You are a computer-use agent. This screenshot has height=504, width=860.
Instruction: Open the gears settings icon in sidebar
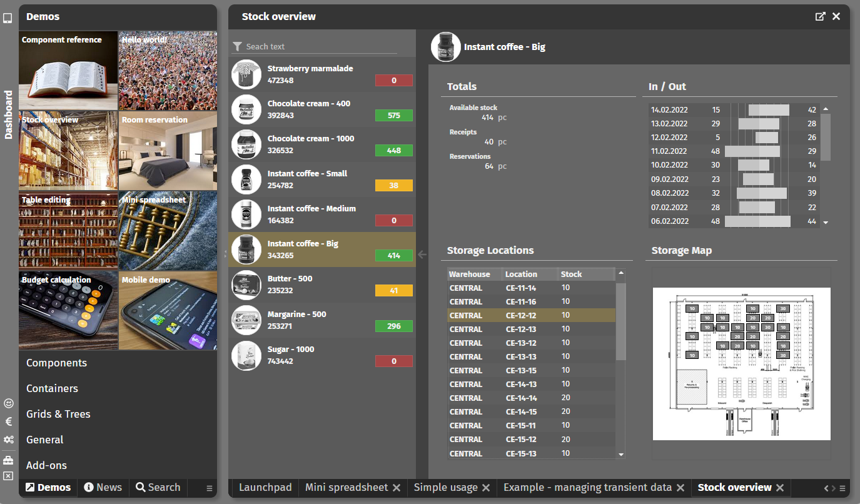tap(8, 440)
